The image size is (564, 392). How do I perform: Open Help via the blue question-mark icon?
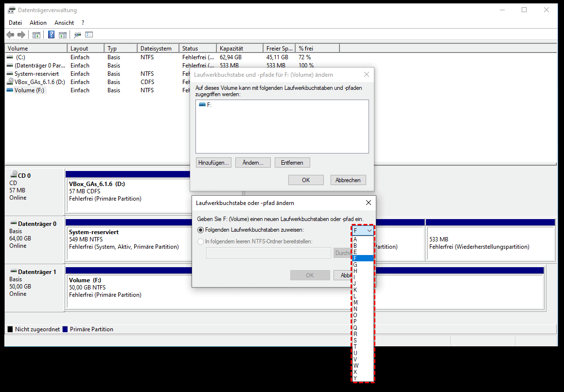point(51,35)
